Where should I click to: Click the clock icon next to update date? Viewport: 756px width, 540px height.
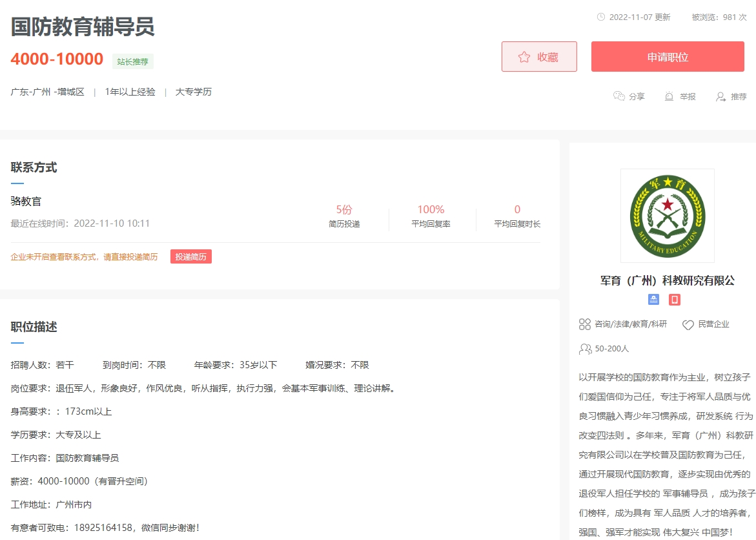(601, 17)
